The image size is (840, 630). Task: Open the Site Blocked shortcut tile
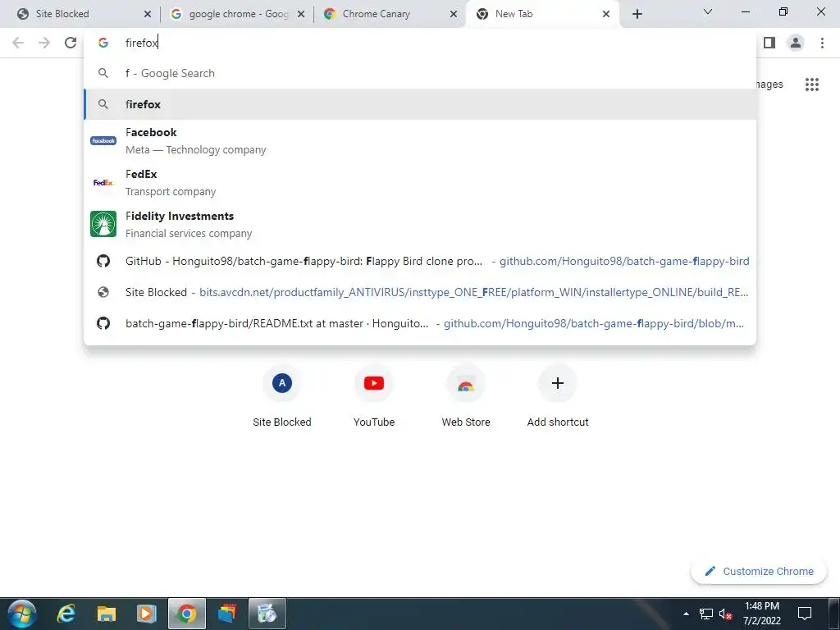(x=282, y=396)
